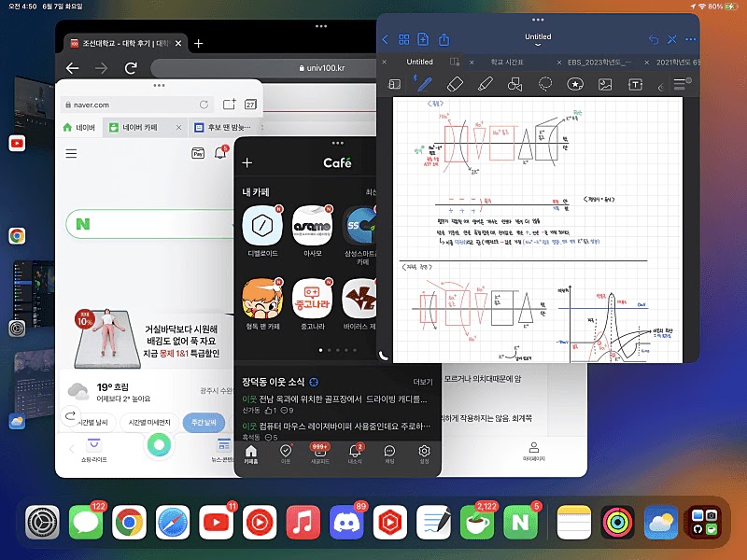Viewport: 747px width, 560px height.
Task: Switch to the 학교 시간표 GoodNotes tab
Action: click(507, 63)
